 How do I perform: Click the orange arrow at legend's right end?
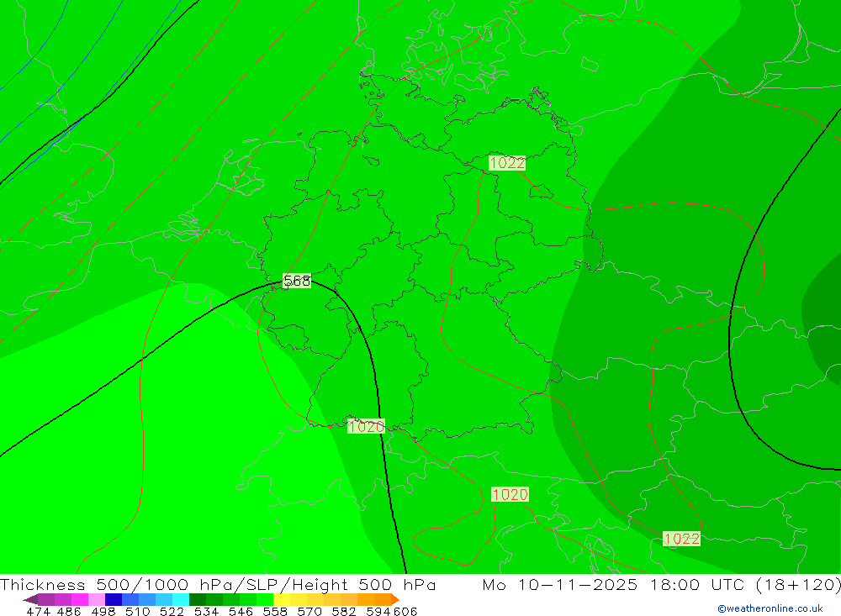(x=395, y=599)
